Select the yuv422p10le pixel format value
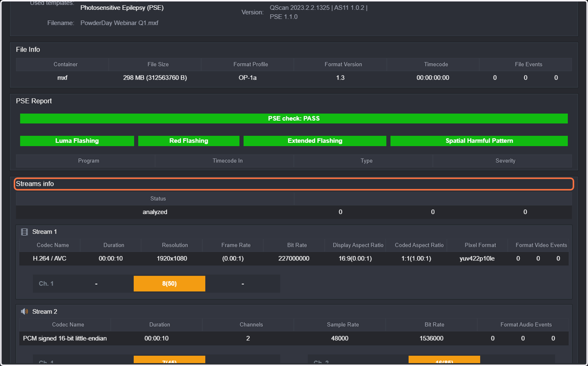 tap(477, 259)
